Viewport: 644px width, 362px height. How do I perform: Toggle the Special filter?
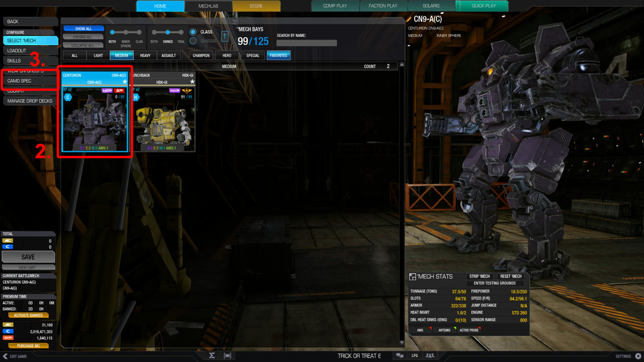[253, 55]
